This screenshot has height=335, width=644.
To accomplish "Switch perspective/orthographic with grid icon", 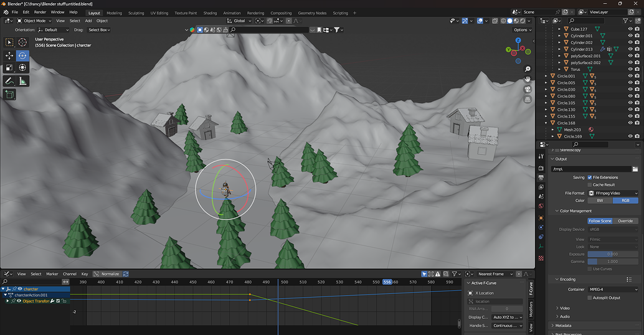I will (528, 100).
